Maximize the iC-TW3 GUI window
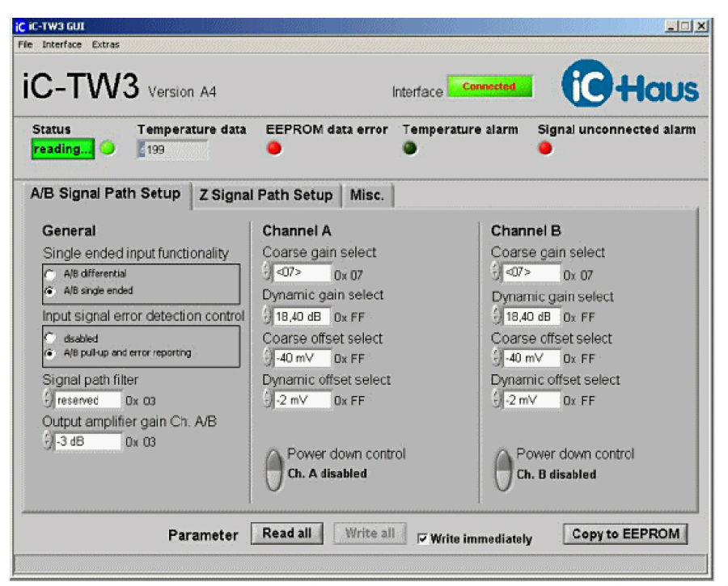Image resolution: width=728 pixels, height=586 pixels. tap(685, 26)
